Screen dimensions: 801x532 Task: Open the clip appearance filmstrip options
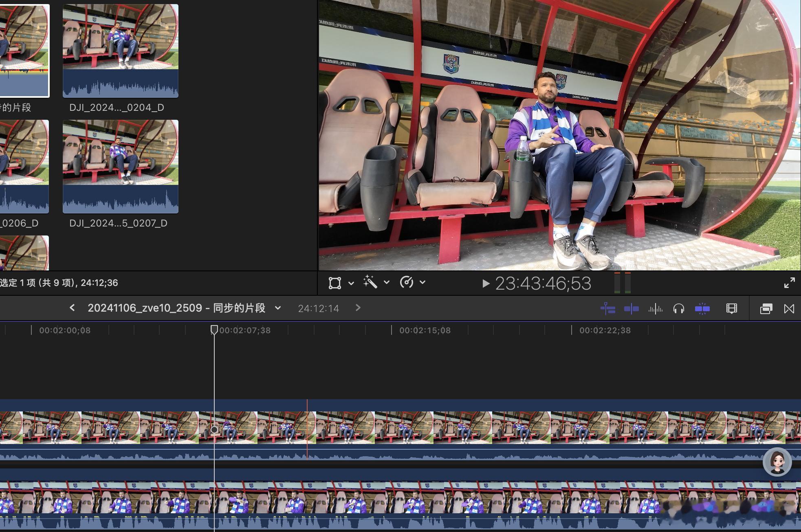732,309
